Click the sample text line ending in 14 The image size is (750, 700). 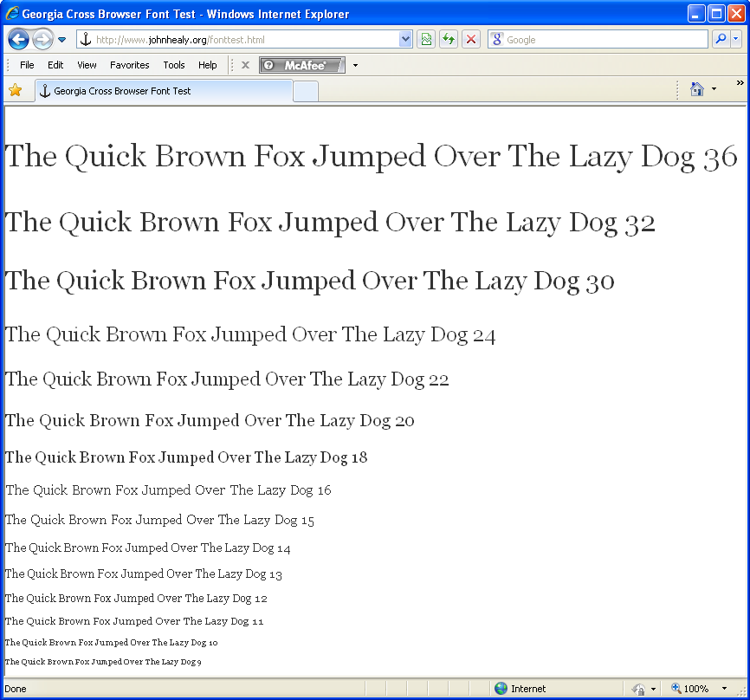click(x=147, y=548)
